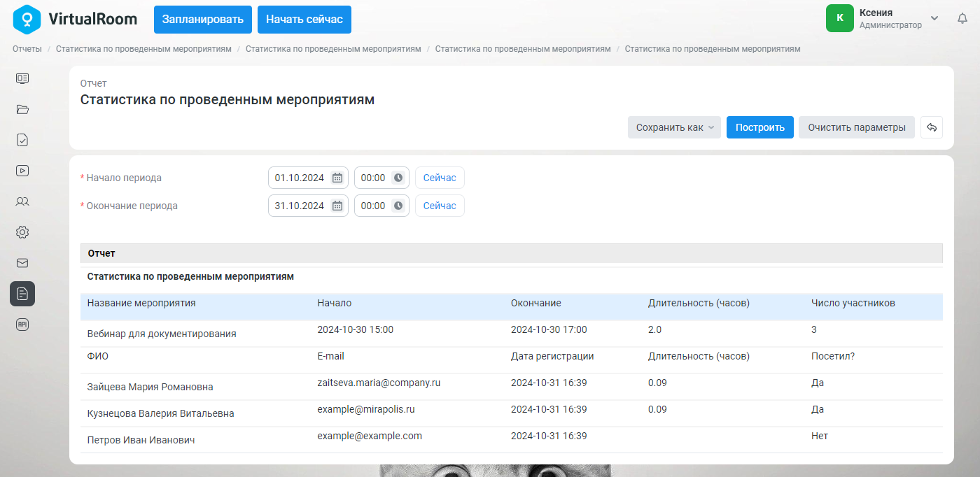Open clock picker for Начало периода time
This screenshot has height=477, width=980.
click(x=398, y=178)
